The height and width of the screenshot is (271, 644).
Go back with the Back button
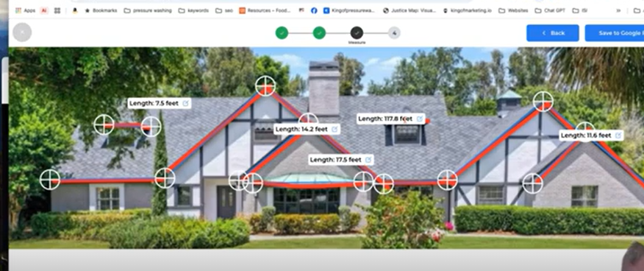[553, 33]
